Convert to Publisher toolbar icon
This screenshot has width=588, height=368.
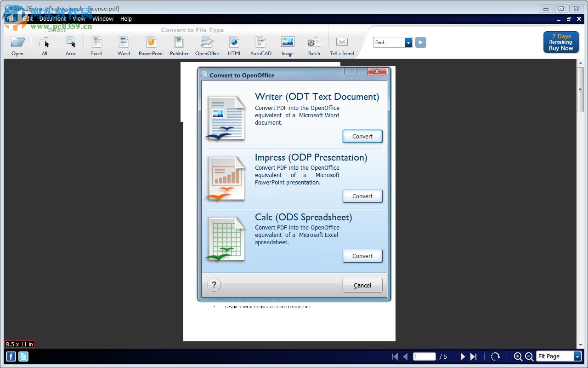pyautogui.click(x=179, y=42)
